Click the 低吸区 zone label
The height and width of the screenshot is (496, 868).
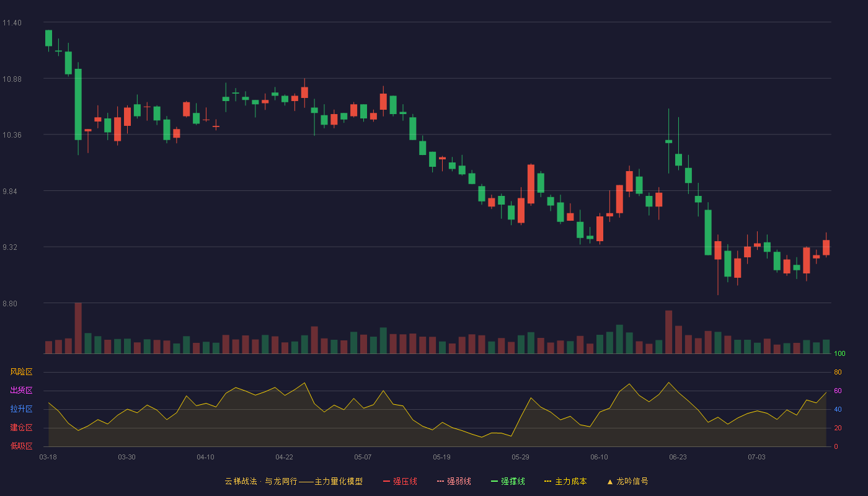click(x=21, y=446)
